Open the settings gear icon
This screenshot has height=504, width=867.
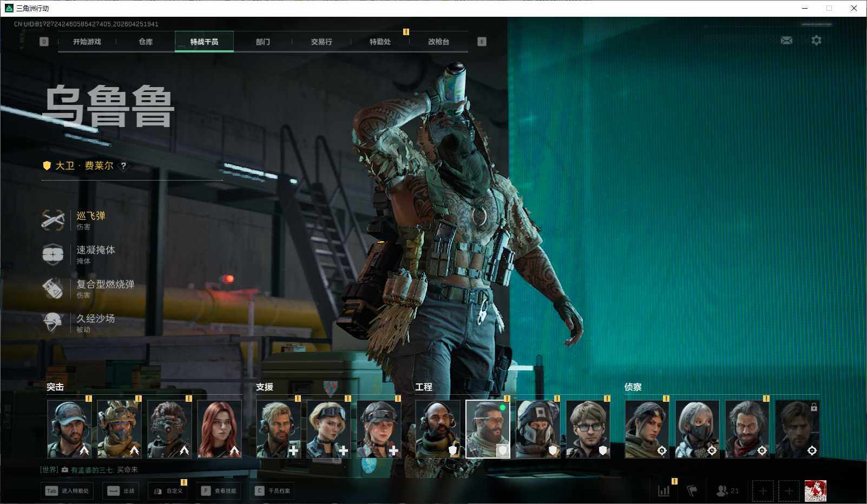(x=816, y=41)
